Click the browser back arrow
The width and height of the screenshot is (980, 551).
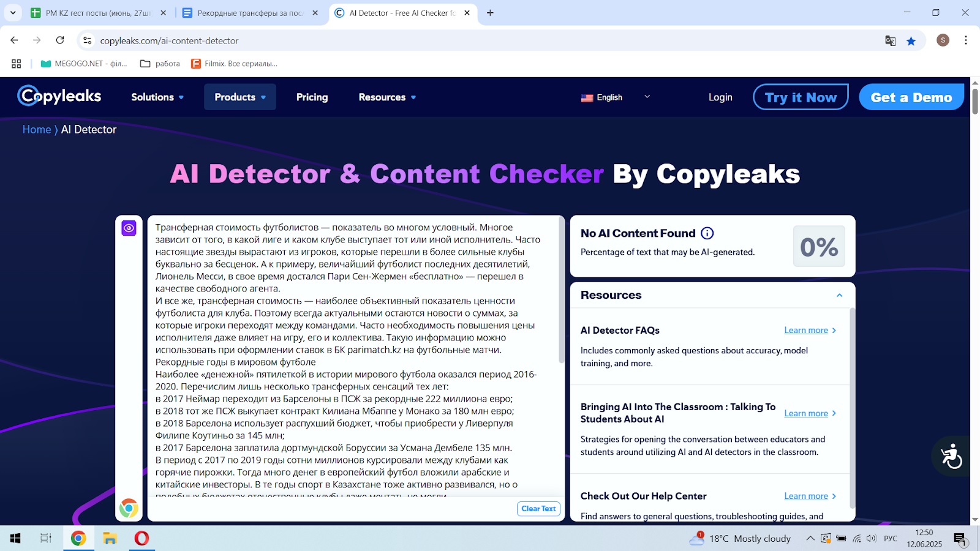coord(14,40)
